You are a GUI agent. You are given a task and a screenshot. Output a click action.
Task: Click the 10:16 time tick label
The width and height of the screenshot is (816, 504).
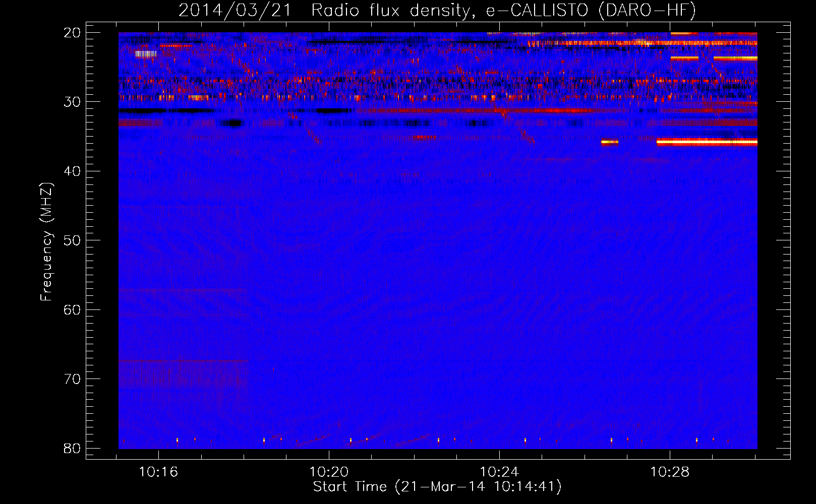click(158, 472)
